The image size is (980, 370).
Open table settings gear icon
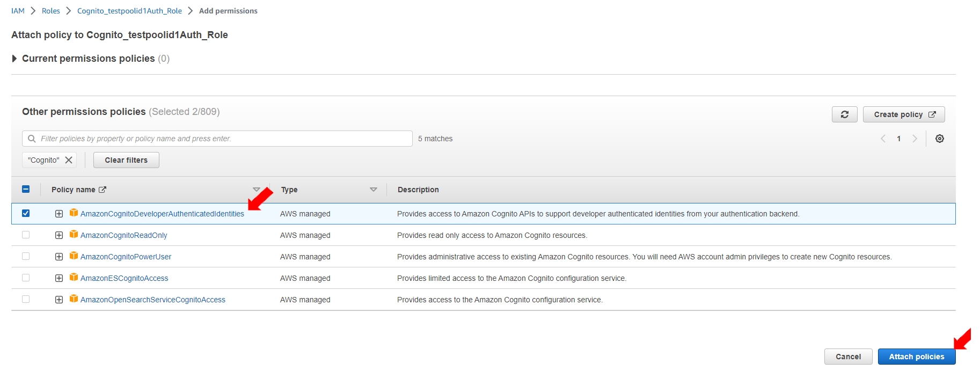click(939, 139)
